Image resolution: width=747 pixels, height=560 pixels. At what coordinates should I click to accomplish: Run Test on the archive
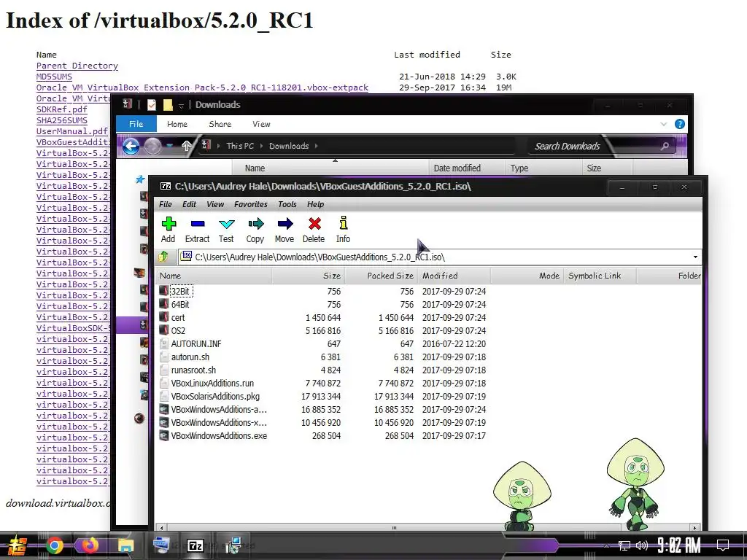coord(226,230)
